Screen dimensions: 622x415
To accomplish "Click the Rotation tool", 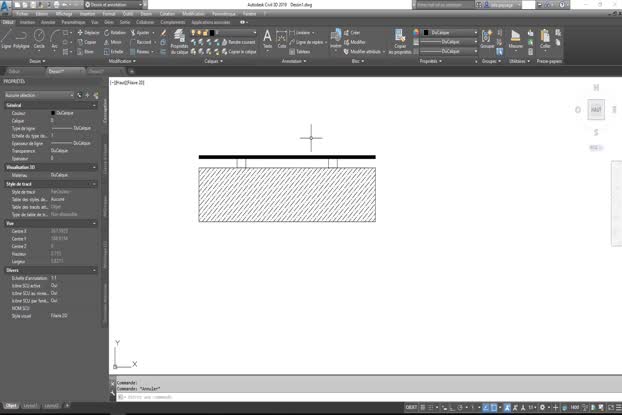I will click(x=115, y=33).
